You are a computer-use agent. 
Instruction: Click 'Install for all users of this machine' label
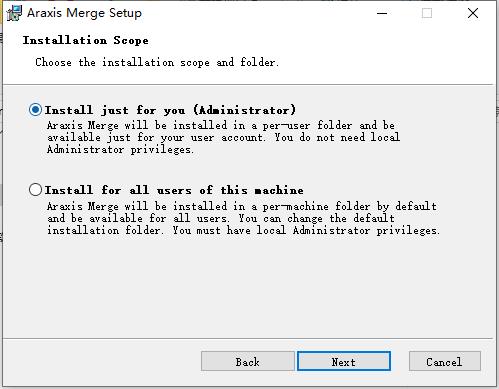(174, 190)
